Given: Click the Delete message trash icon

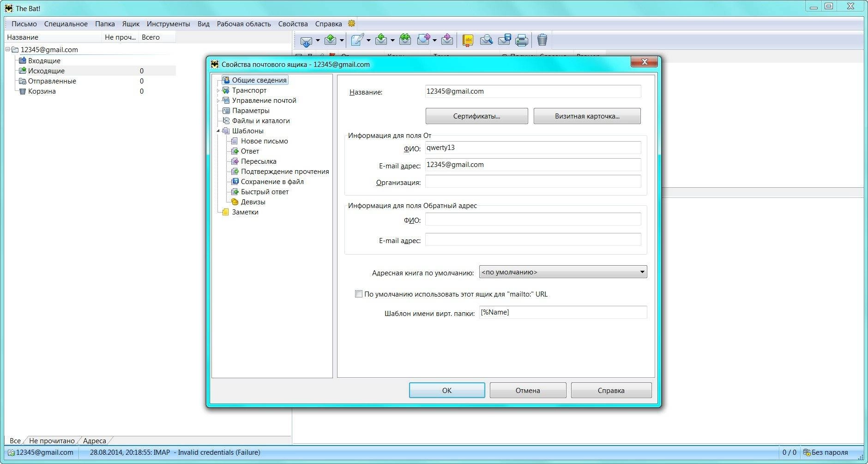Looking at the screenshot, I should [542, 40].
